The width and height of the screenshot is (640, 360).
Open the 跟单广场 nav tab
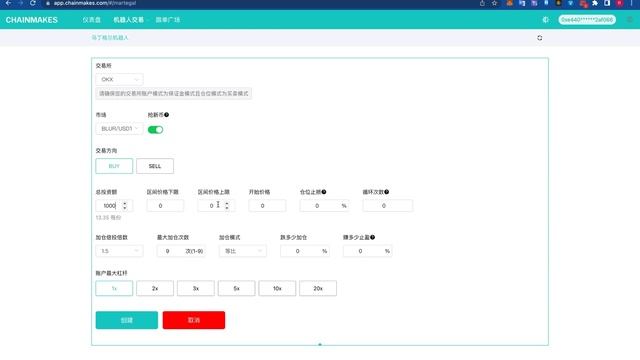pos(168,20)
